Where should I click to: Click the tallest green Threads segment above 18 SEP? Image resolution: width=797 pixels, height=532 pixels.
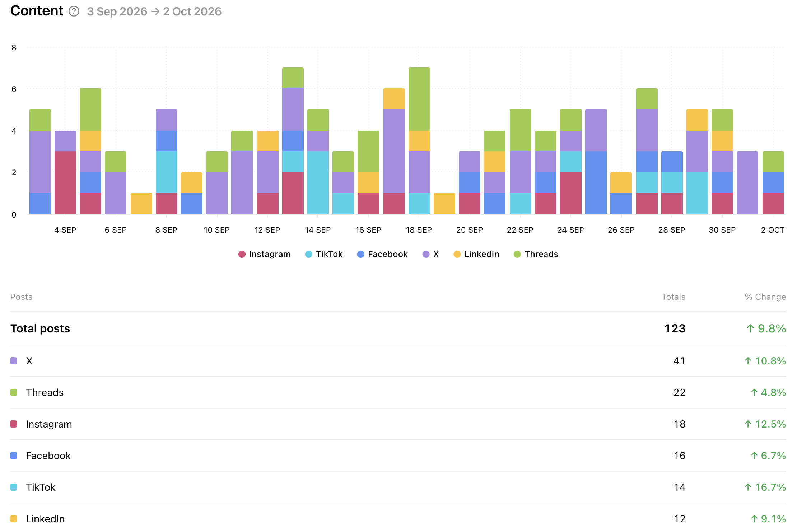coord(419,99)
